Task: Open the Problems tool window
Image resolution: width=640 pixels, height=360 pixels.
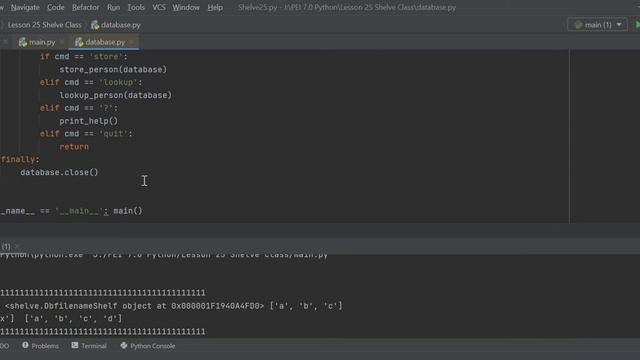Action: point(40,346)
